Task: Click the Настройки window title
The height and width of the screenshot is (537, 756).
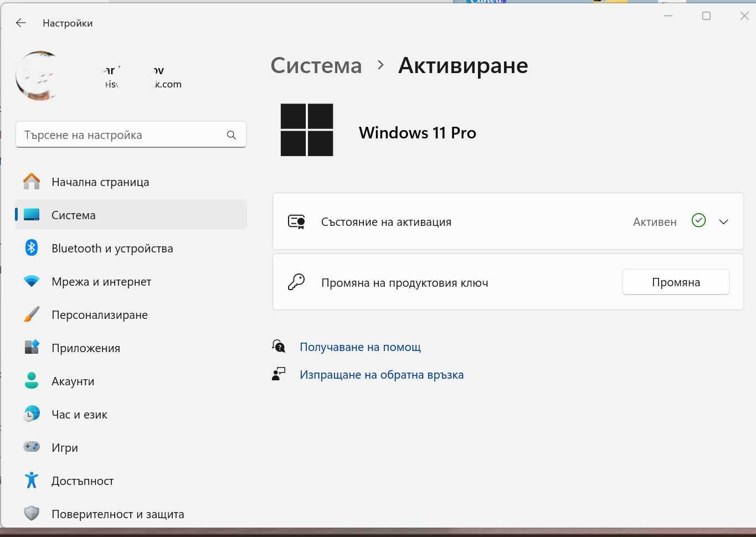Action: tap(68, 23)
